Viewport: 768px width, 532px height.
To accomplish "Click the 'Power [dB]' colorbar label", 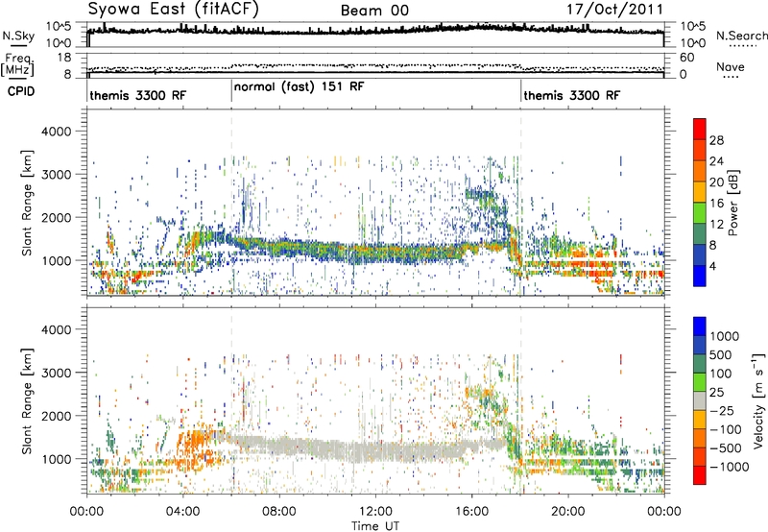I will (x=732, y=203).
